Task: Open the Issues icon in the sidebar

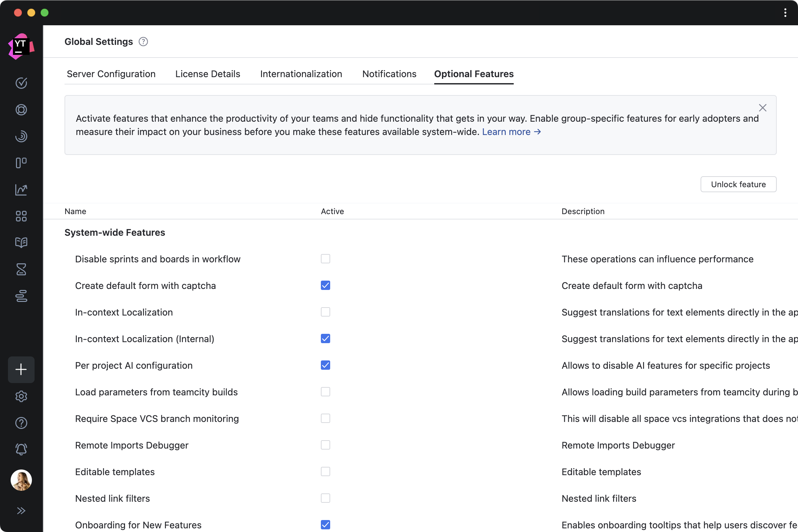Action: click(x=21, y=83)
